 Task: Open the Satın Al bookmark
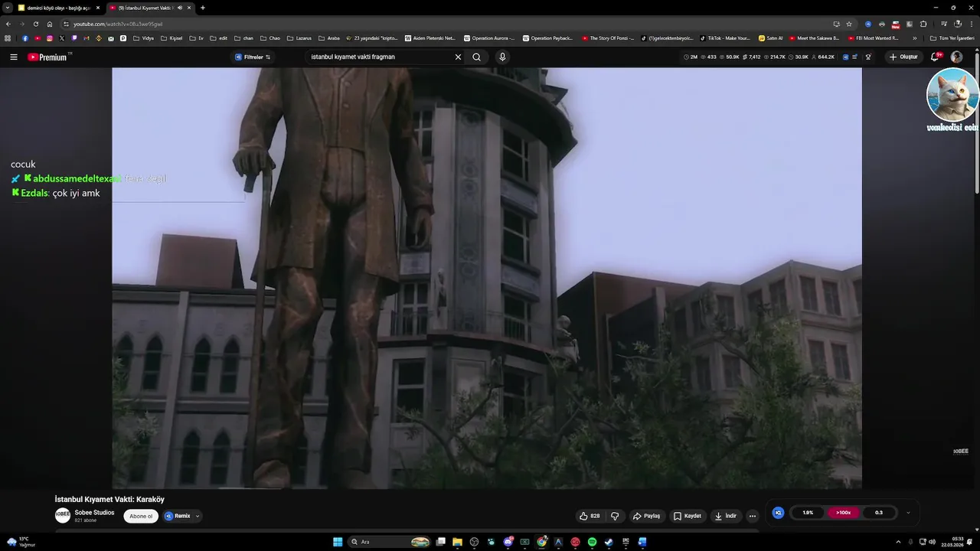[x=771, y=38]
